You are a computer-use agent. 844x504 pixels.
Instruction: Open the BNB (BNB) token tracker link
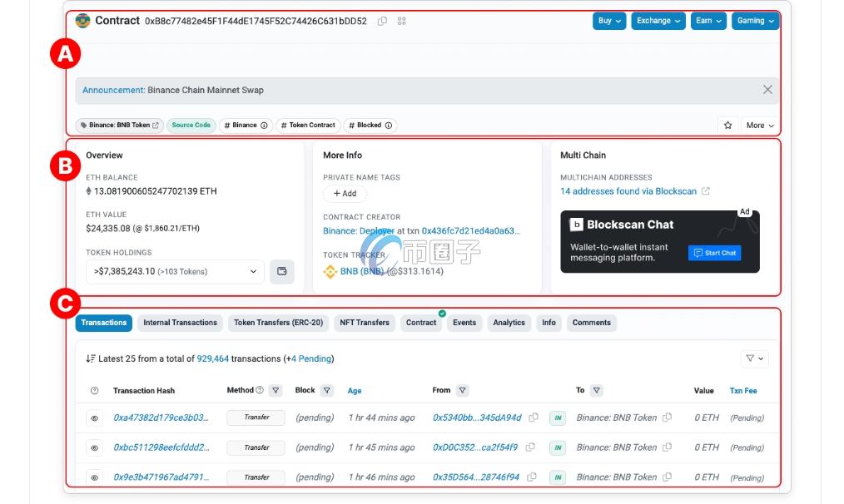pos(360,271)
